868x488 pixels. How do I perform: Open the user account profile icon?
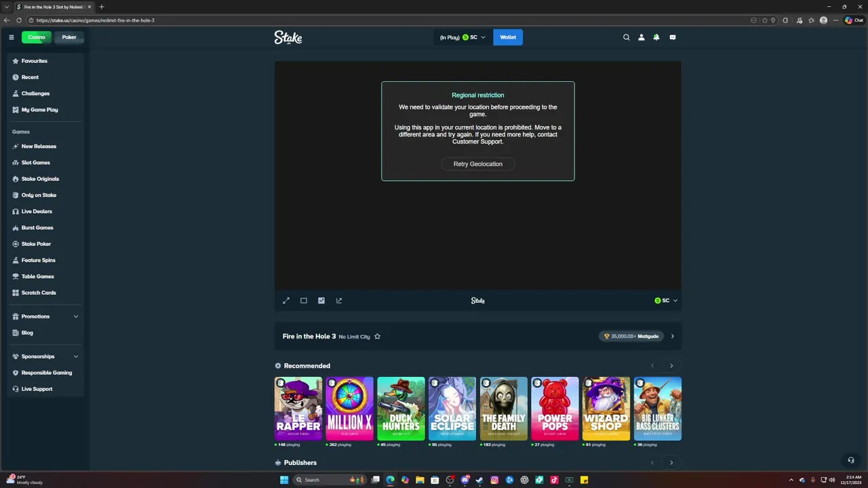click(x=642, y=37)
